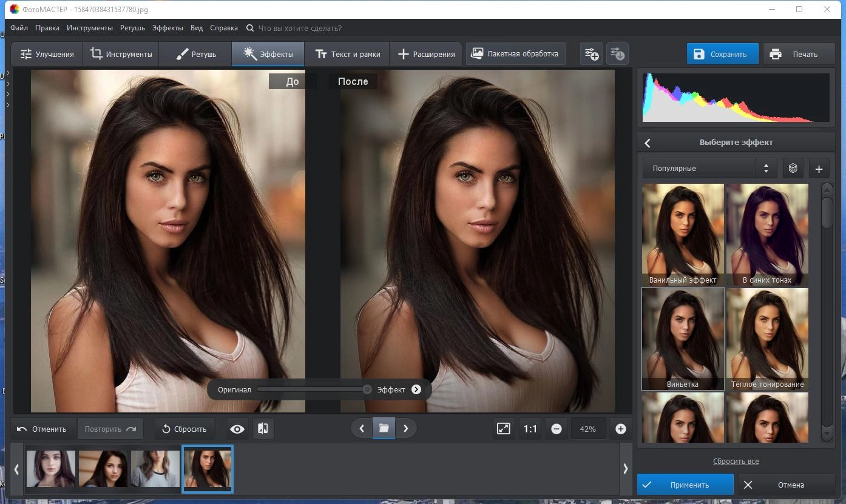Cancel with the Отмена button
Viewport: 846px width, 504px height.
point(786,485)
